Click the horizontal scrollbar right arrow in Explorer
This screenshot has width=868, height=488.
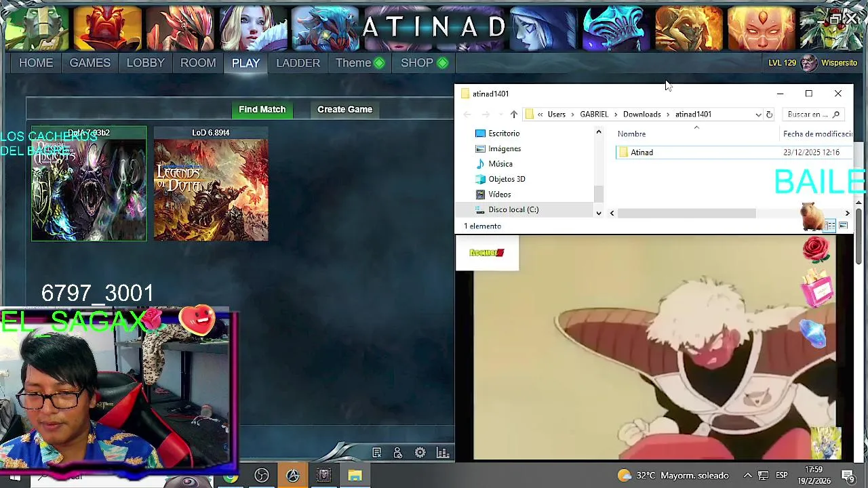tap(847, 213)
